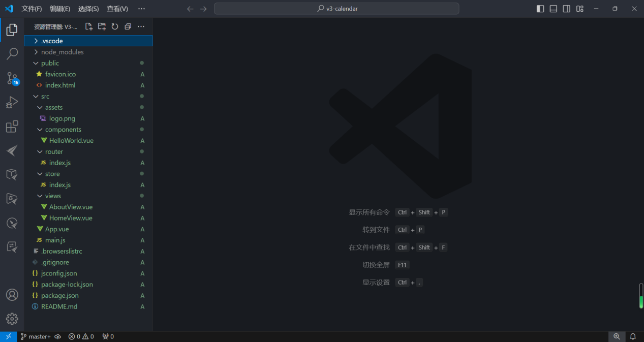Screen dimensions: 644x342
Task: Open logo.png file
Action: pyautogui.click(x=88, y=118)
